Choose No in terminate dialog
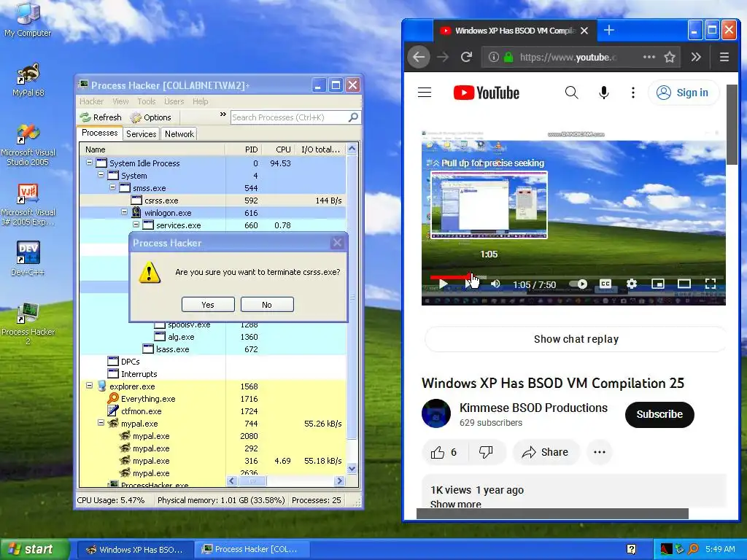The image size is (747, 560). pyautogui.click(x=267, y=305)
